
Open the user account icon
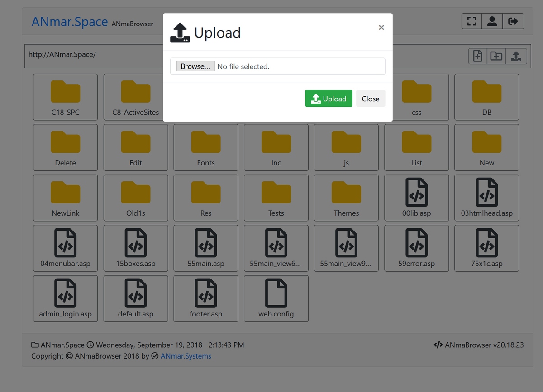(492, 21)
